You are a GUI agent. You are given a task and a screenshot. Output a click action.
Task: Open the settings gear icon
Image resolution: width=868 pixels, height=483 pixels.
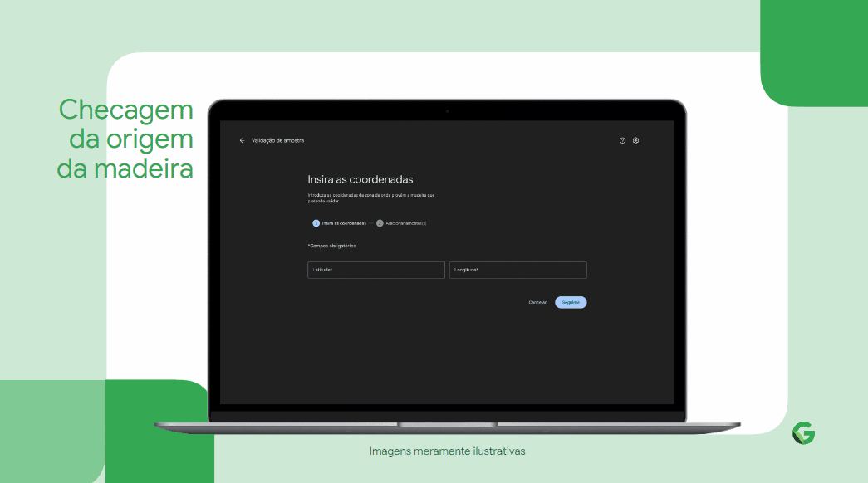pyautogui.click(x=635, y=140)
